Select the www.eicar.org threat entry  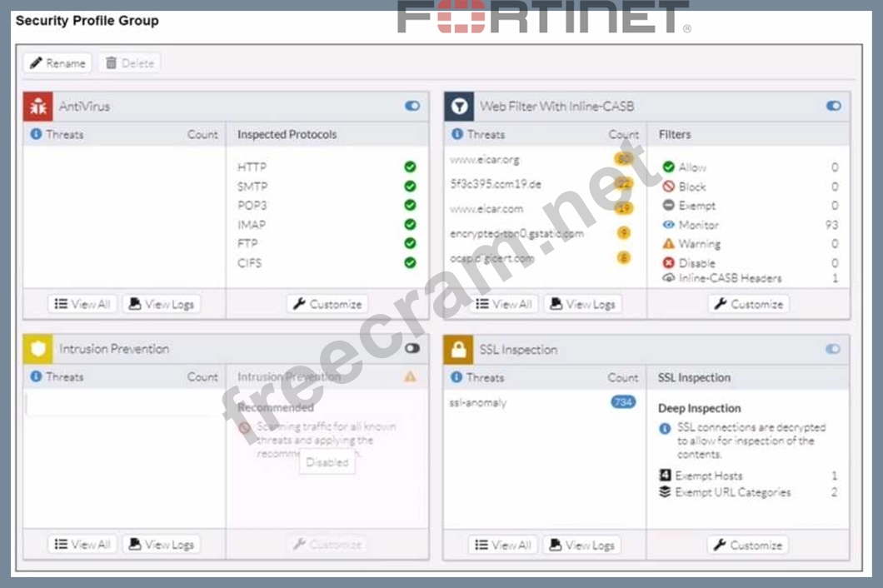(x=485, y=159)
